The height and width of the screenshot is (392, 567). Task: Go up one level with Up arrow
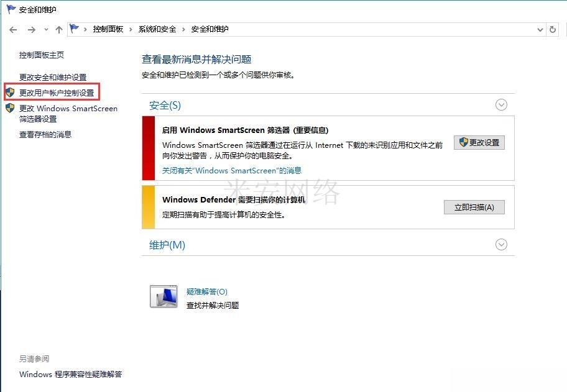(59, 30)
